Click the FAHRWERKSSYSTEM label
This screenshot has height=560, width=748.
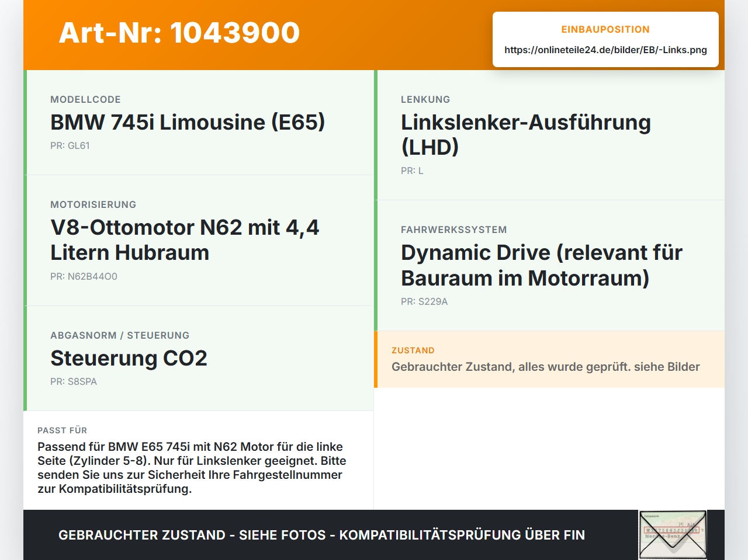[454, 230]
